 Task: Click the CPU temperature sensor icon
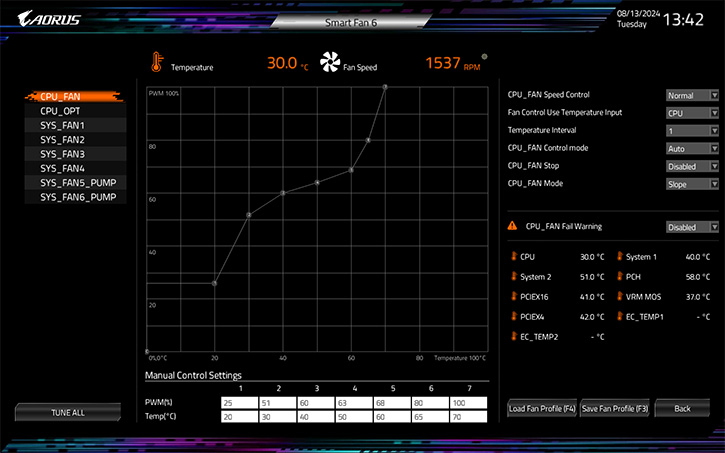point(514,257)
